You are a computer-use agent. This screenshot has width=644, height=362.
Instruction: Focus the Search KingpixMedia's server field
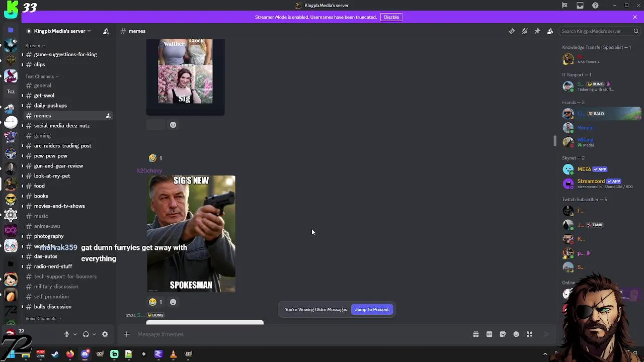[596, 31]
